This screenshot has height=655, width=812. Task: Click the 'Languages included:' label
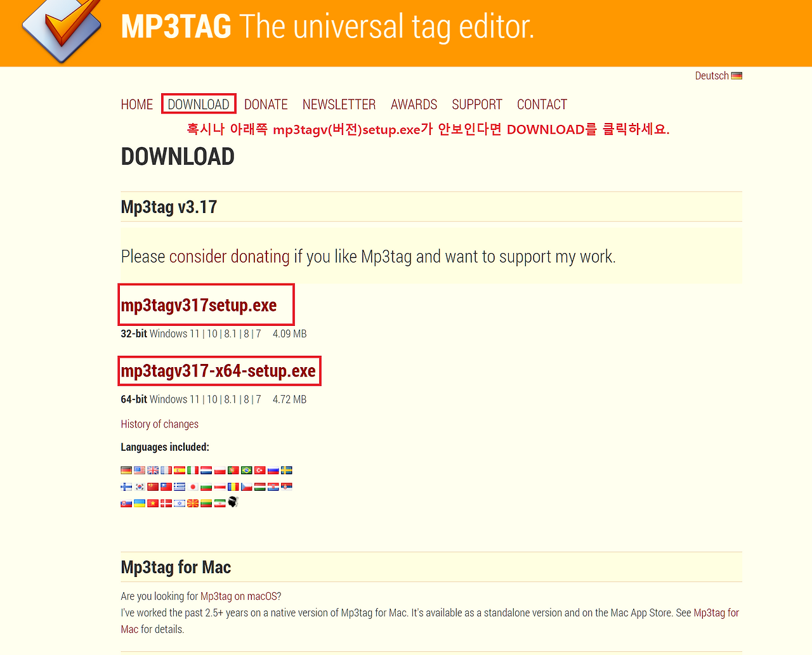coord(165,447)
